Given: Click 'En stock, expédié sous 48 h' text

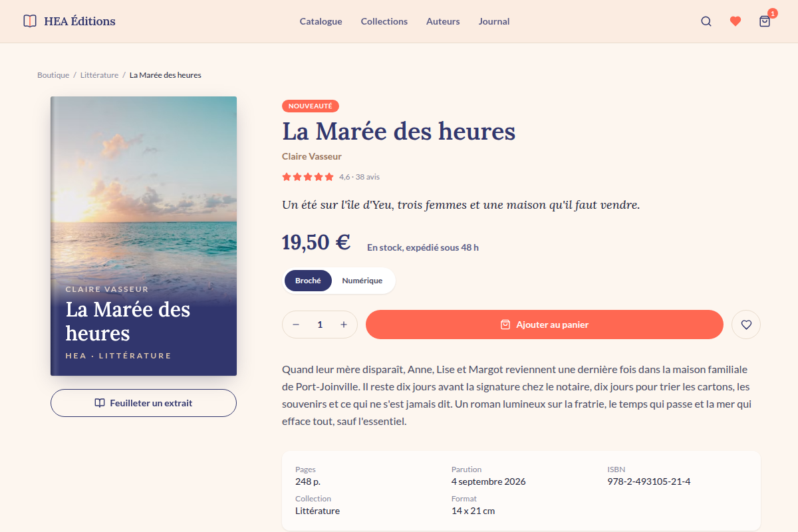Looking at the screenshot, I should (x=423, y=247).
